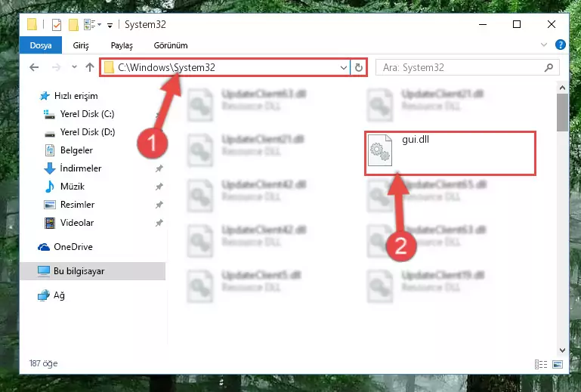Open Help via the blue question mark

561,45
